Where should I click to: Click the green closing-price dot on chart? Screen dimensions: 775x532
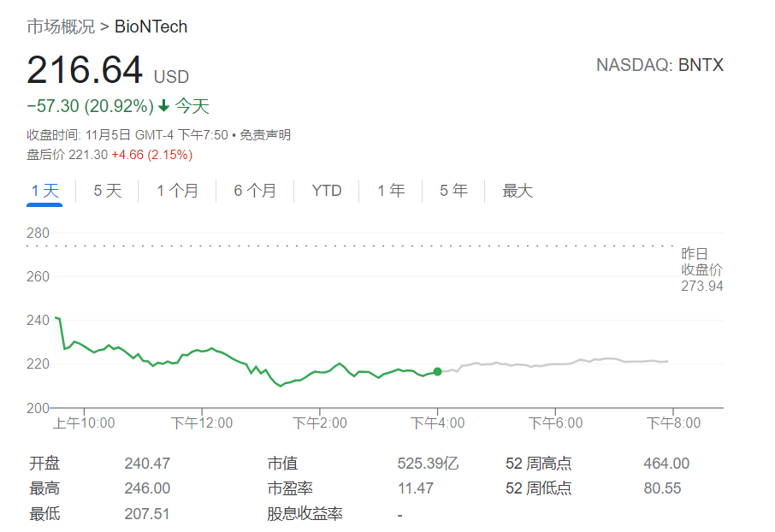point(438,371)
